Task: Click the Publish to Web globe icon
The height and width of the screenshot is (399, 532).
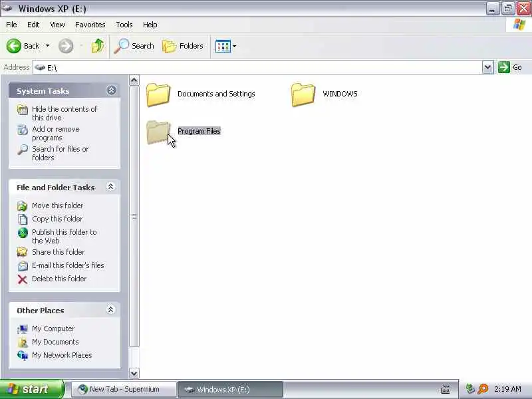Action: pyautogui.click(x=23, y=233)
